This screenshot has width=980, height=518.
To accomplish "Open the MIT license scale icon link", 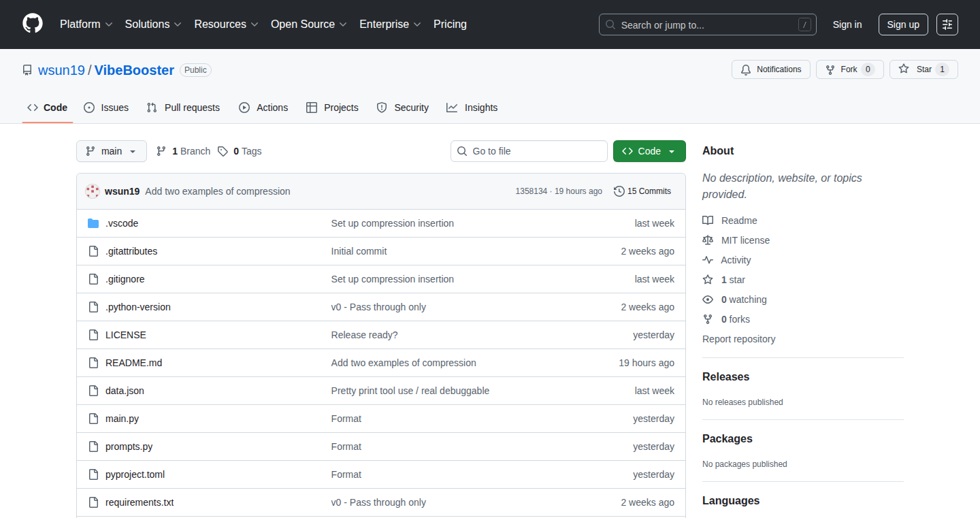I will pos(708,240).
